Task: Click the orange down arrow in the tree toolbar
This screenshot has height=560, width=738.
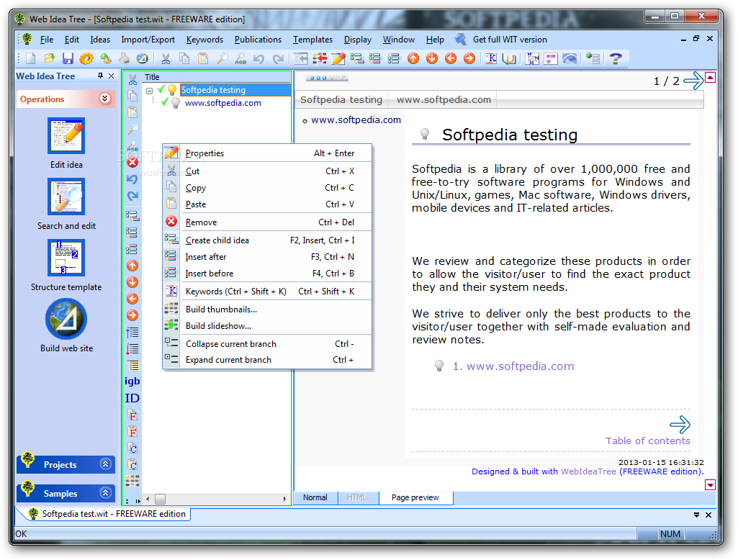Action: [132, 282]
